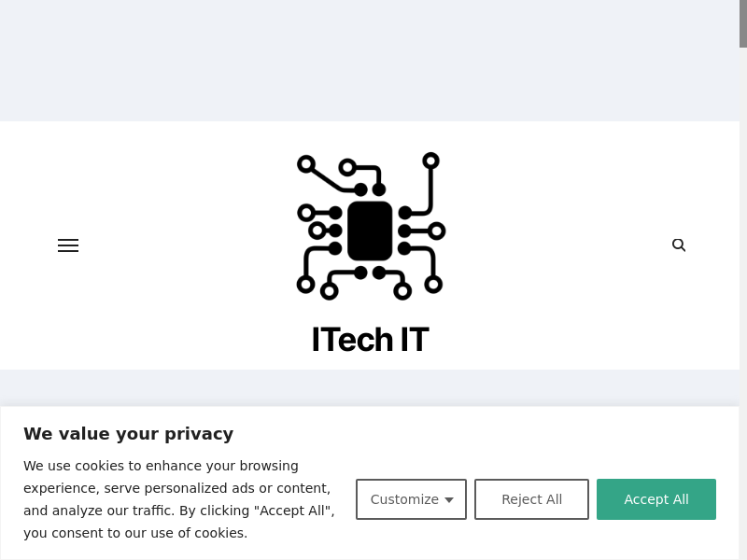
Task: Expand the Customize dropdown arrow
Action: point(449,500)
